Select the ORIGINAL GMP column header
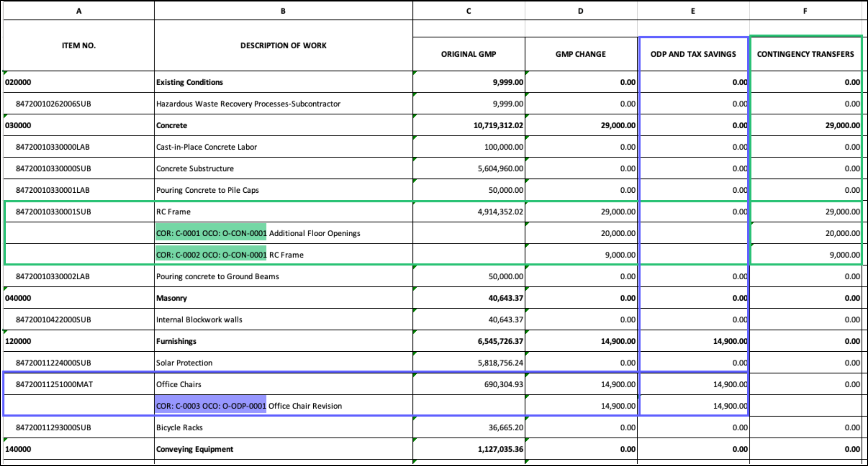Screen dimensions: 868x466 pos(468,54)
